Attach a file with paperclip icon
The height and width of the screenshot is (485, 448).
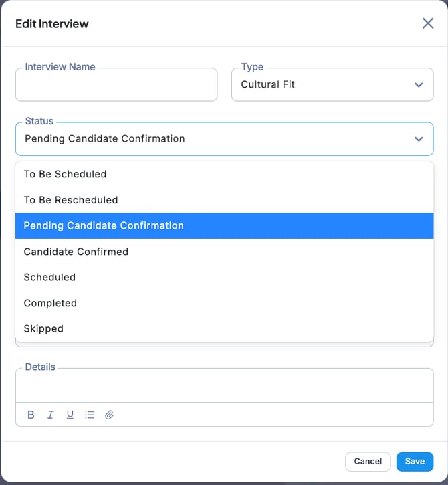click(109, 415)
